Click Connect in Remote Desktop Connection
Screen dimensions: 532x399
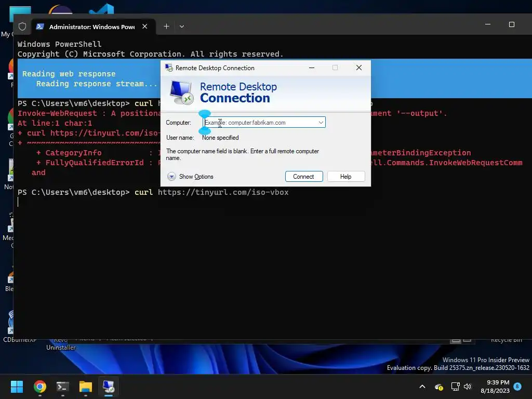[303, 177]
